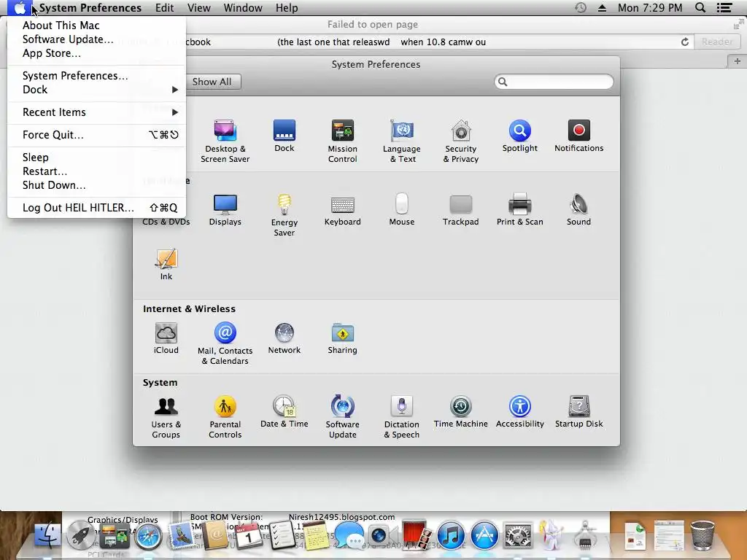The width and height of the screenshot is (747, 560).
Task: Open Launchpad from the Dock
Action: 80,536
